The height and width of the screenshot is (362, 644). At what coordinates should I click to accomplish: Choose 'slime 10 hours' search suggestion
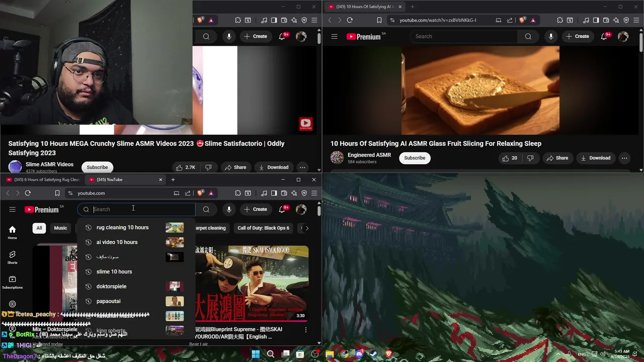click(136, 271)
